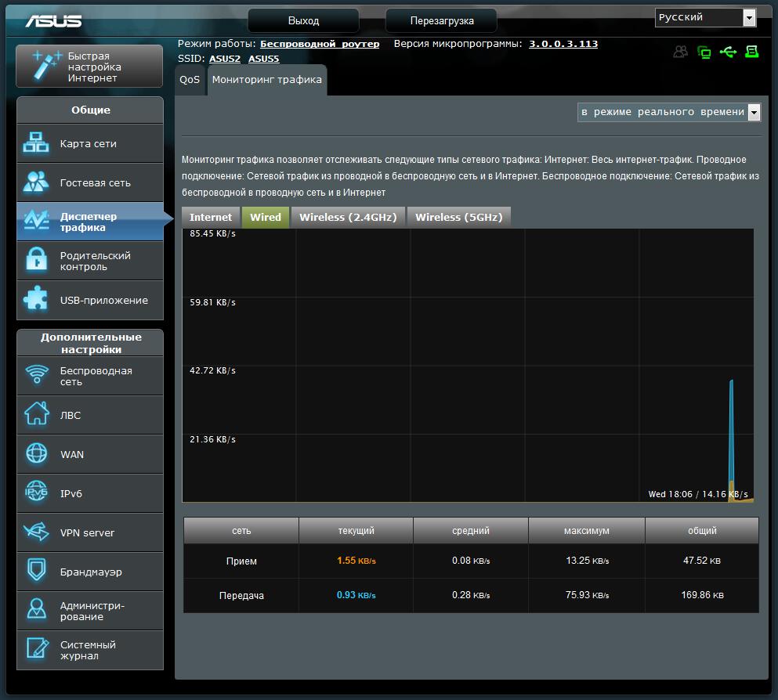
Task: Open the IPv6 globe icon
Action: click(36, 492)
